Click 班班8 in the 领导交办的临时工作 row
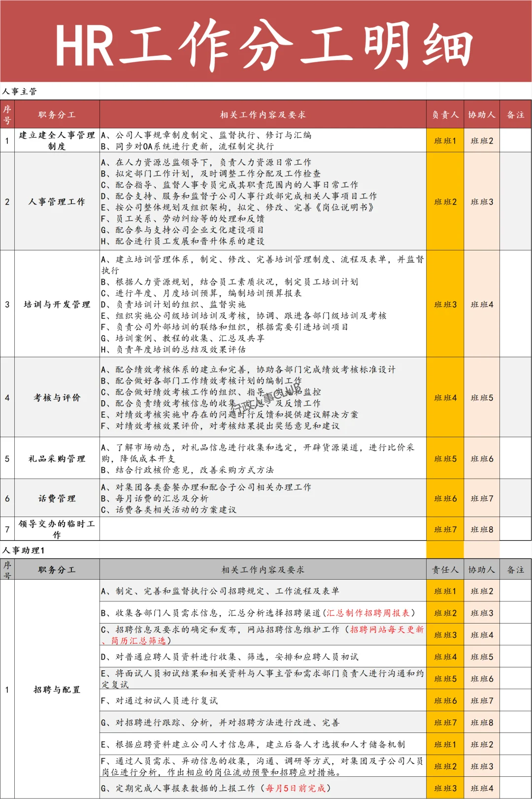 coord(482,530)
